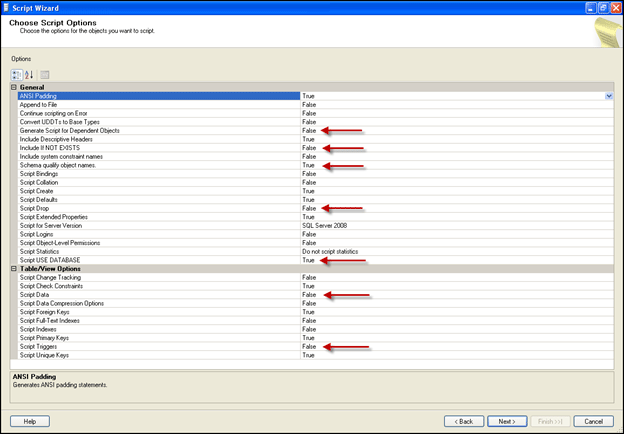624x434 pixels.
Task: Click the Cancel button
Action: [593, 421]
